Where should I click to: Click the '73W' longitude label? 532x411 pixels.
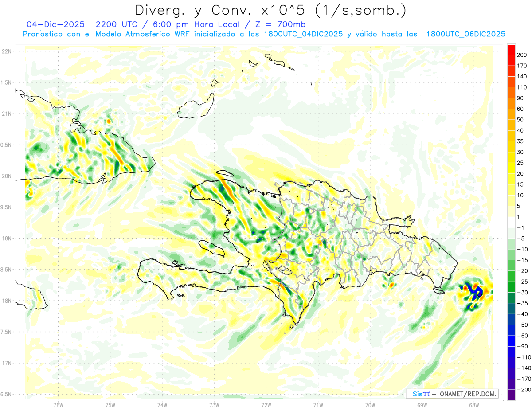coord(214,405)
